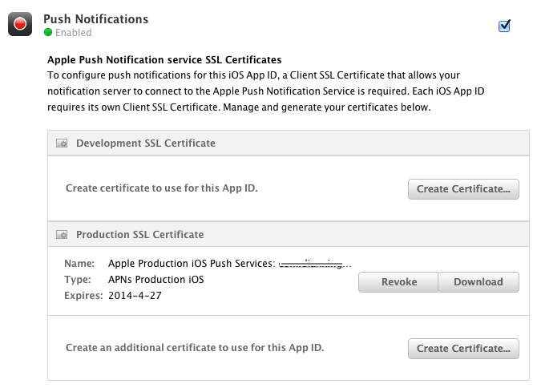
Task: Click the Push Notifications heading
Action: (96, 19)
